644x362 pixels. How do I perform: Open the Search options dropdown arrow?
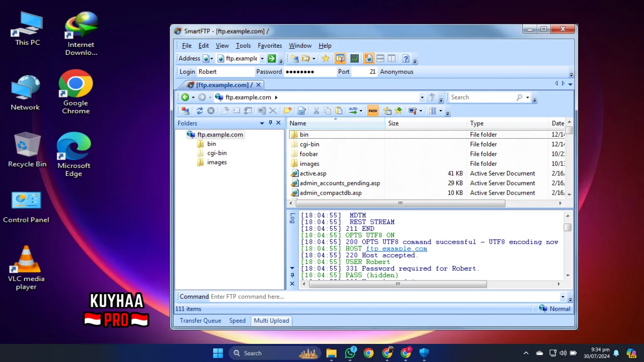527,98
